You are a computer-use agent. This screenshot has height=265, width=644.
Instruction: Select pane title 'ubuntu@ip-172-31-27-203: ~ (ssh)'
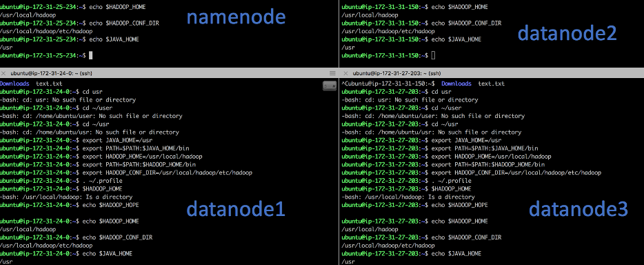pos(396,73)
